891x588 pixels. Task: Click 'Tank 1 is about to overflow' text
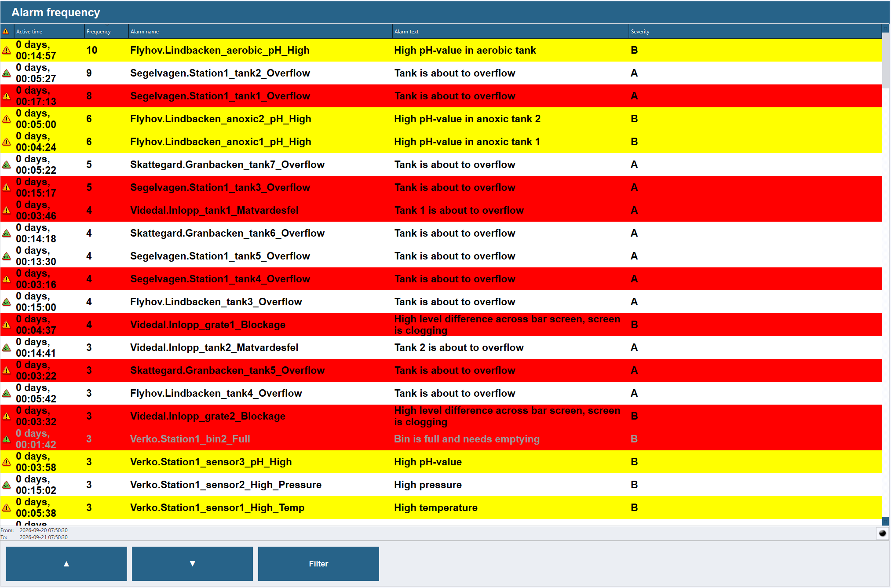point(459,211)
